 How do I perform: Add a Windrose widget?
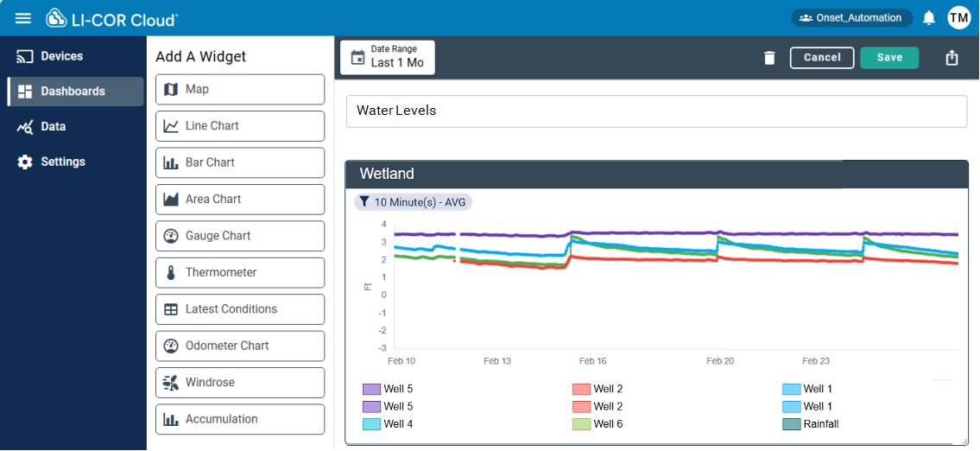tap(240, 382)
